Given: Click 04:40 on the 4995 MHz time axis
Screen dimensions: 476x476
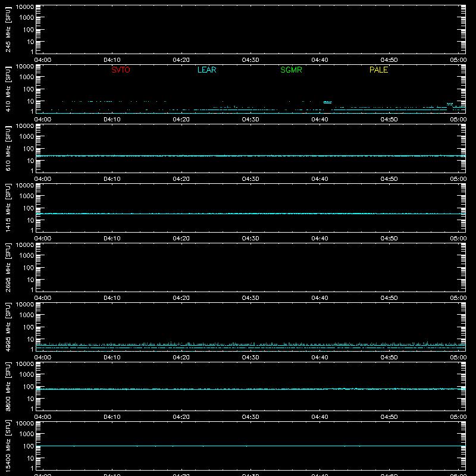Looking at the screenshot, I should pyautogui.click(x=320, y=358).
